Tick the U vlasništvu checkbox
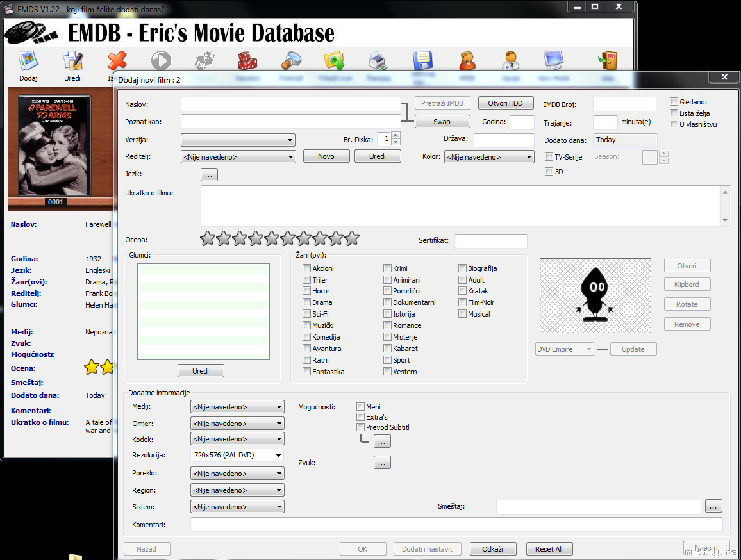Screen dimensions: 741x560 [x=674, y=124]
